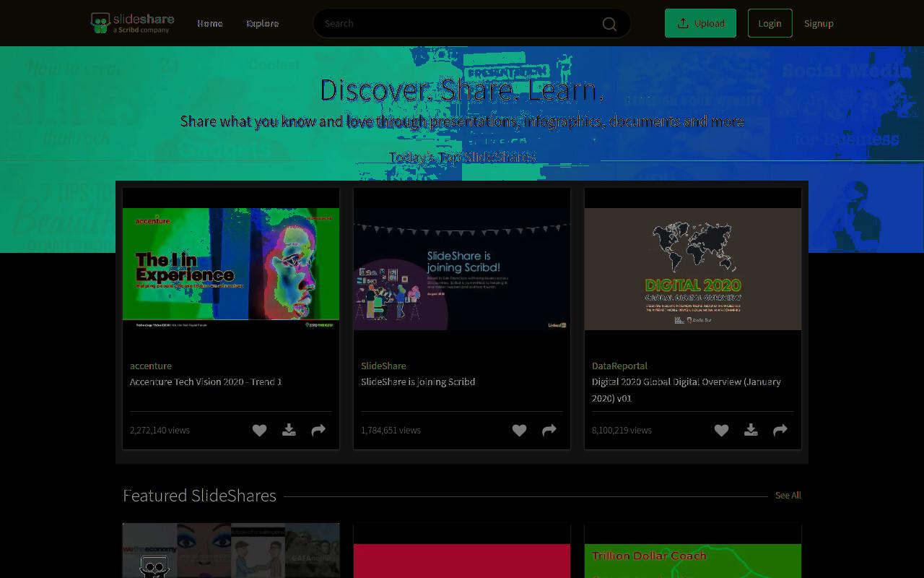Like SlideShare is joining Scribd slideshow

[520, 430]
